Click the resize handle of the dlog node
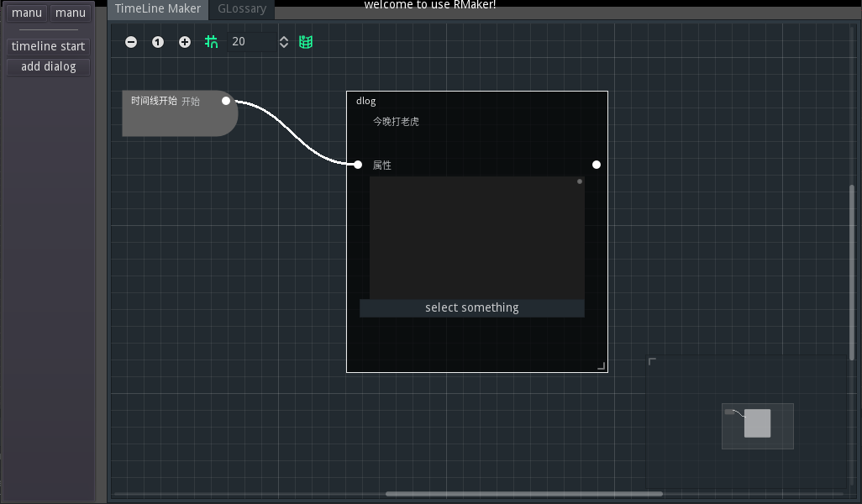862x504 pixels. coord(602,366)
